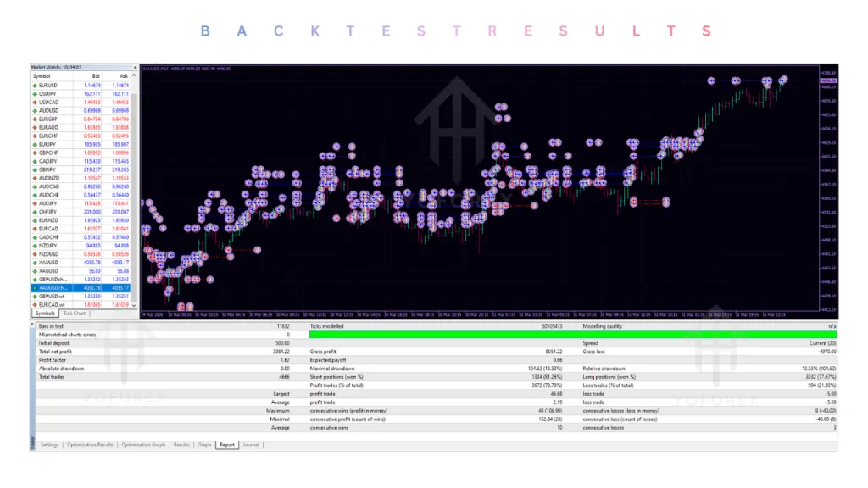
Task: Click the Modelling quality label
Action: tap(603, 326)
